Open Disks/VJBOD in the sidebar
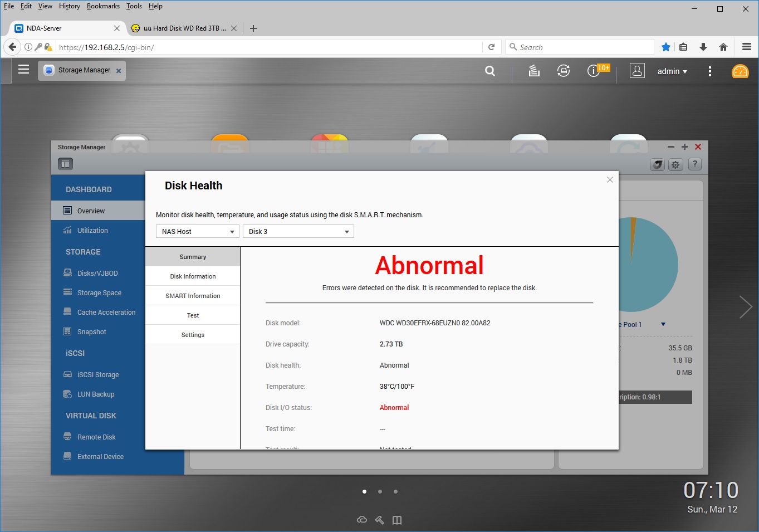 coord(98,273)
